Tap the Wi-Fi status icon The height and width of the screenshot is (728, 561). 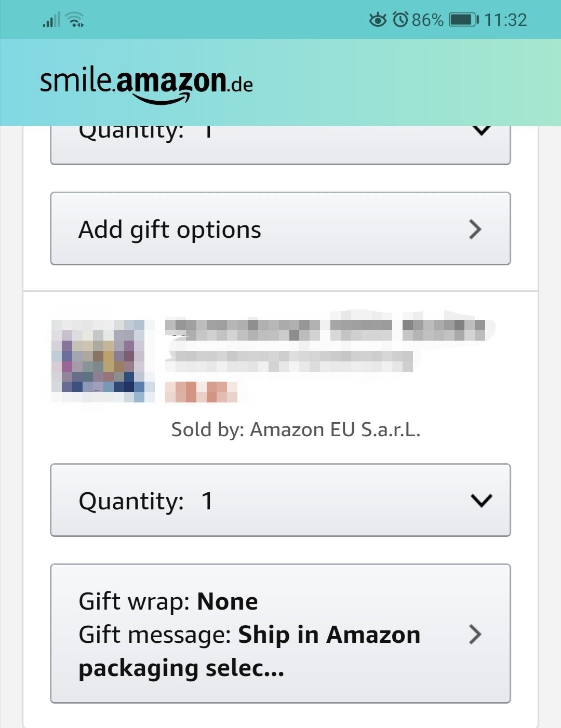click(x=76, y=20)
